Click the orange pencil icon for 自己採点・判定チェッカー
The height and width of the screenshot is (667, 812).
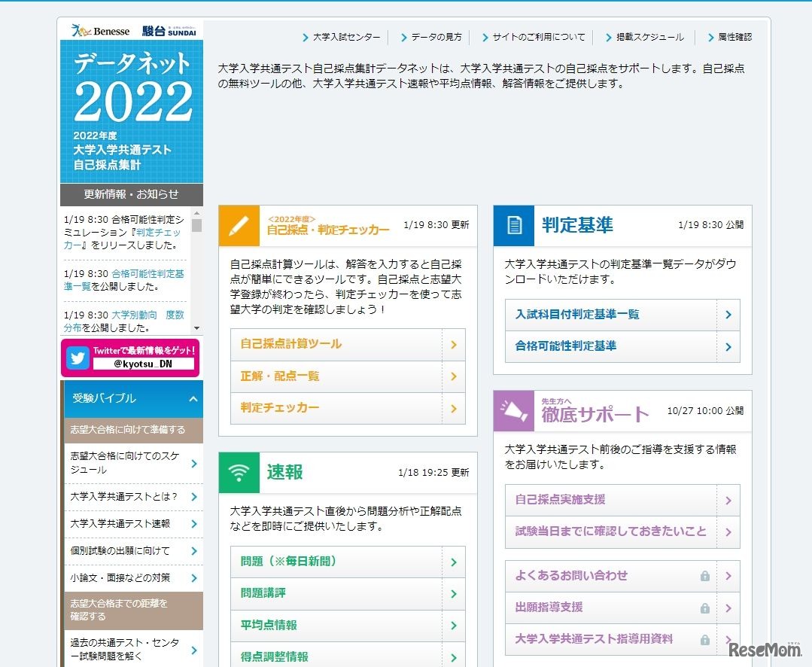click(239, 226)
